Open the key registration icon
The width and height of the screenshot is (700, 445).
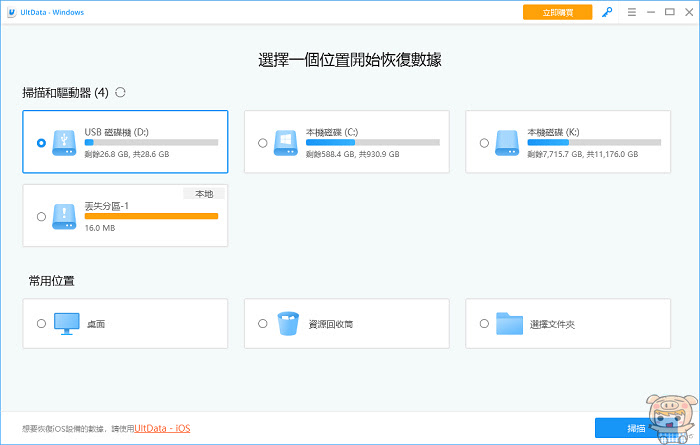click(607, 12)
